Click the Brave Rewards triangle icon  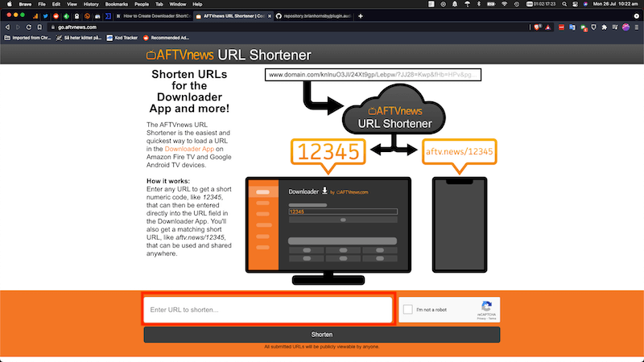click(x=548, y=27)
